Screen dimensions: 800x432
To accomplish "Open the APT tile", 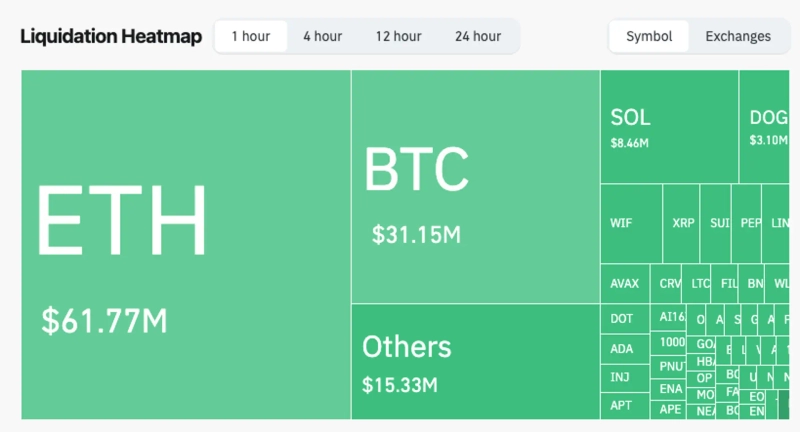I will point(624,406).
